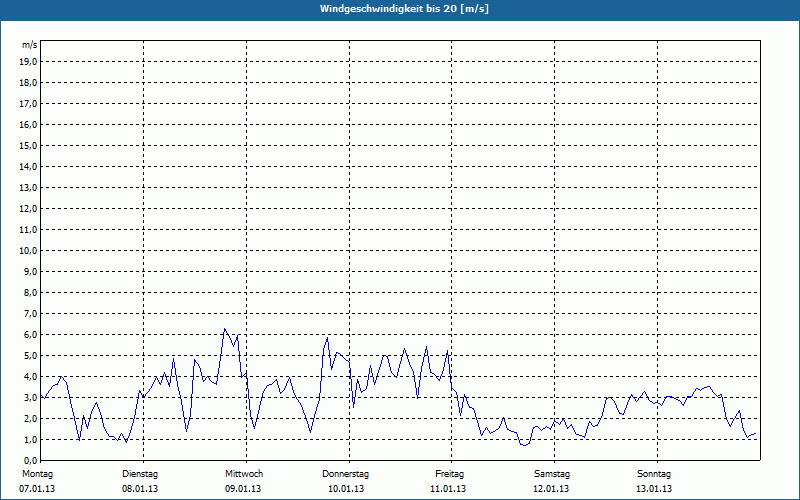Click the 19,0 y-axis label

[x=29, y=62]
